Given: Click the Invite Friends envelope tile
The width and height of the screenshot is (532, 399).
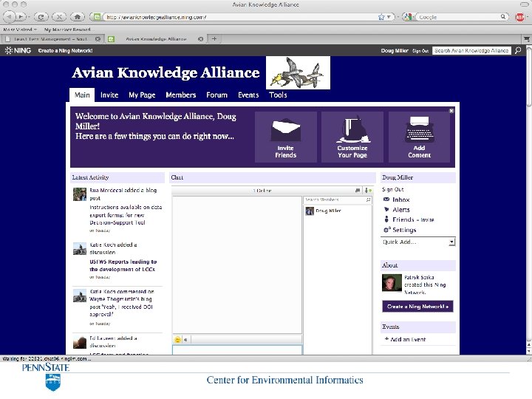Looking at the screenshot, I should click(x=286, y=137).
